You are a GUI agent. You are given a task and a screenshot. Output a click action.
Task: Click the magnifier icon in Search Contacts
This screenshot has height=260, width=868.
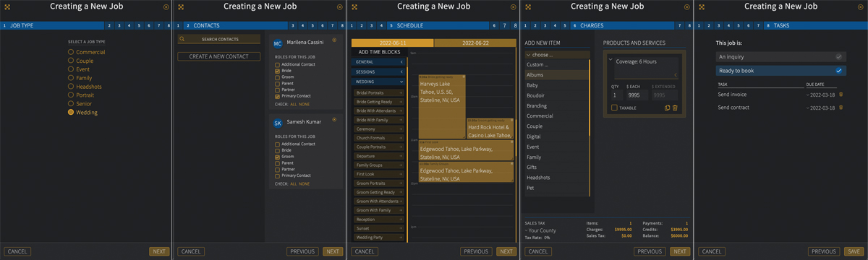pos(182,39)
